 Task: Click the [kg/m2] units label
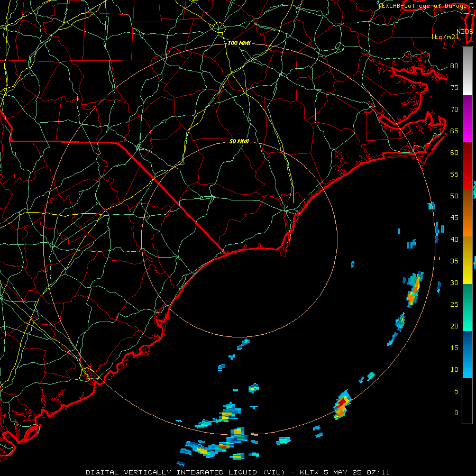click(445, 37)
